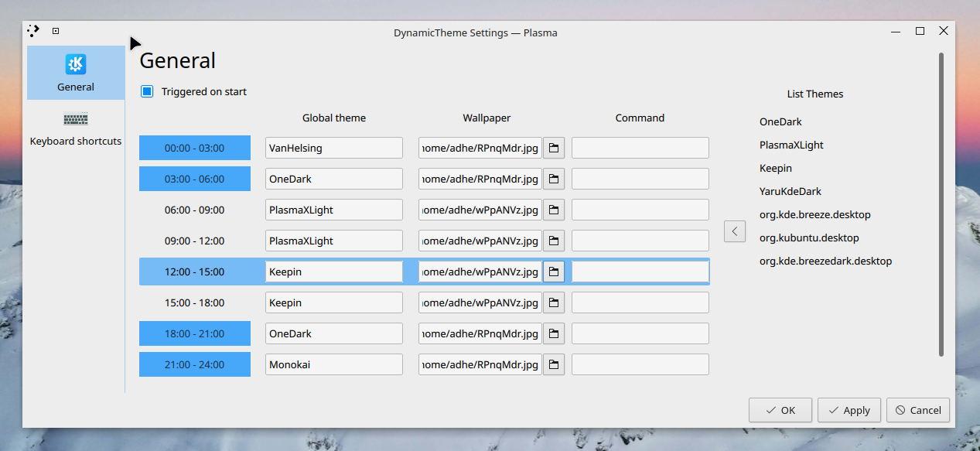Click the Apply button

coord(849,410)
